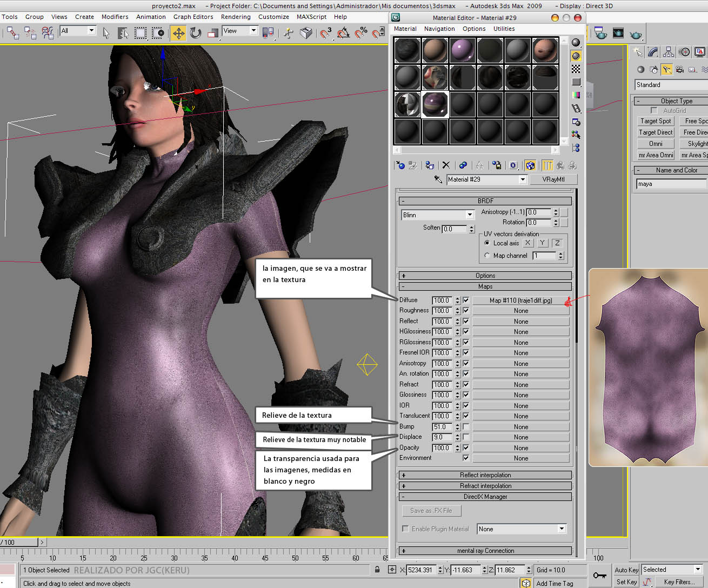Click the Quick Render teapot icon
The image size is (708, 588).
(636, 34)
